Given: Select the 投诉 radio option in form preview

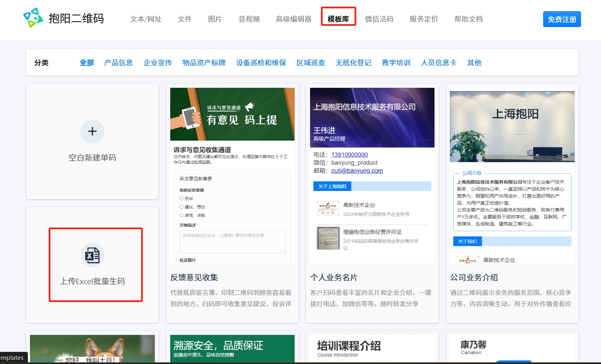Looking at the screenshot, I should click(181, 198).
